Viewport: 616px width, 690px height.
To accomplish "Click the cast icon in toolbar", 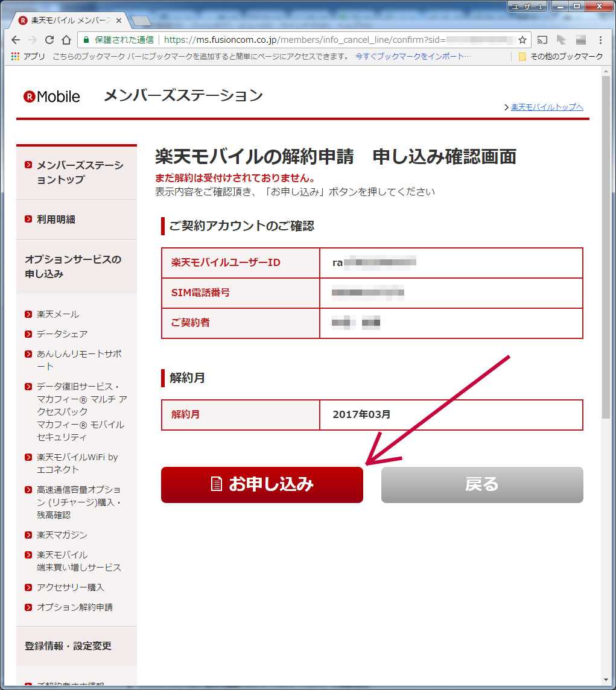I will coord(542,40).
